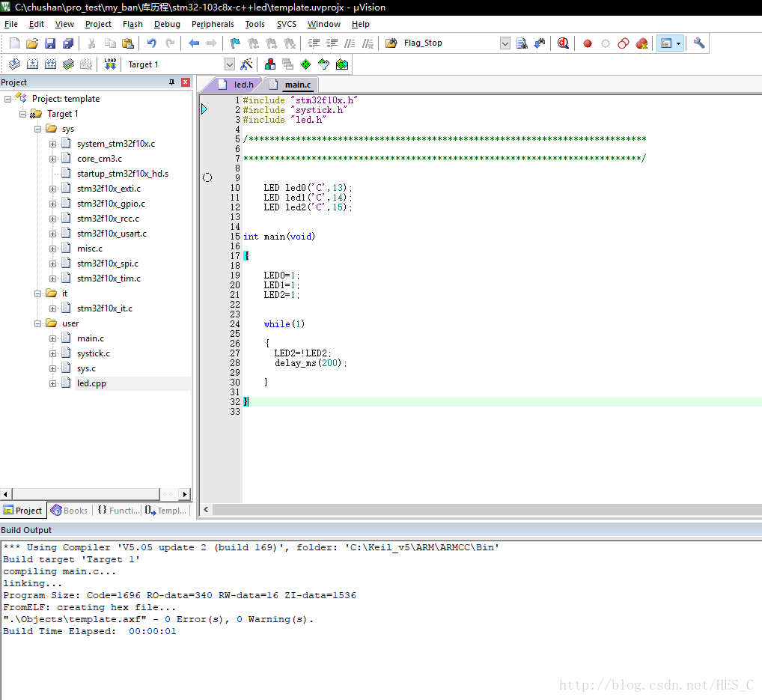Collapse the sys folder group

pos(38,129)
